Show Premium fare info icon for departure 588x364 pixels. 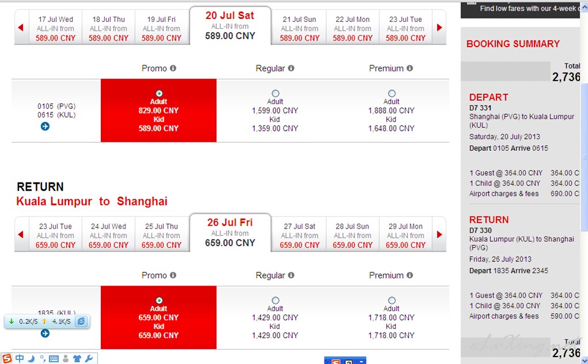[409, 68]
